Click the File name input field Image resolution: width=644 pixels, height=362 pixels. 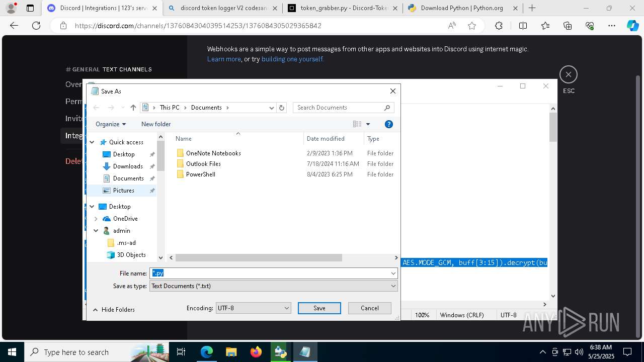tap(269, 274)
